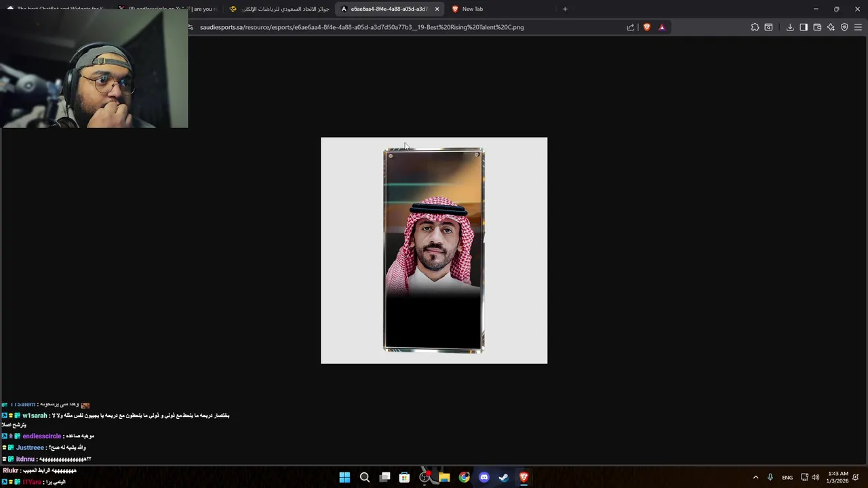Open Brave Rewards triangle icon

click(x=662, y=27)
